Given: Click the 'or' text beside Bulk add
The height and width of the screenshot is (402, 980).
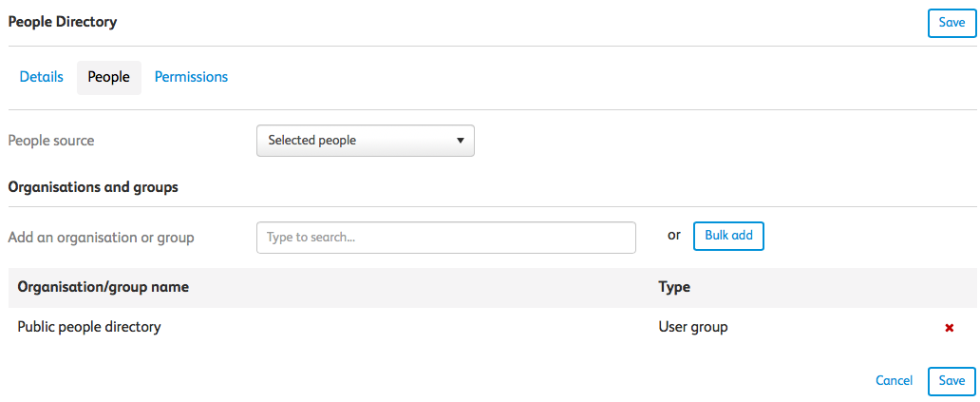Looking at the screenshot, I should coord(674,237).
